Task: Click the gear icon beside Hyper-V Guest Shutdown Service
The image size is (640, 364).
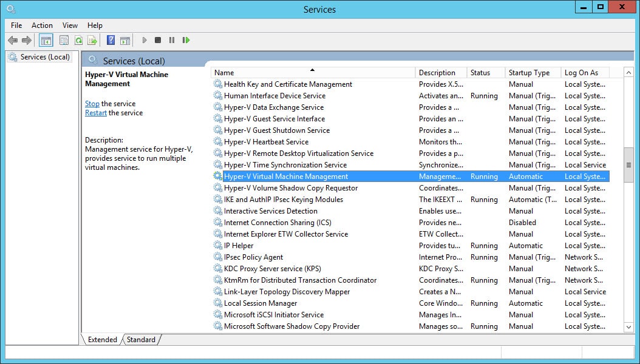Action: pos(218,130)
